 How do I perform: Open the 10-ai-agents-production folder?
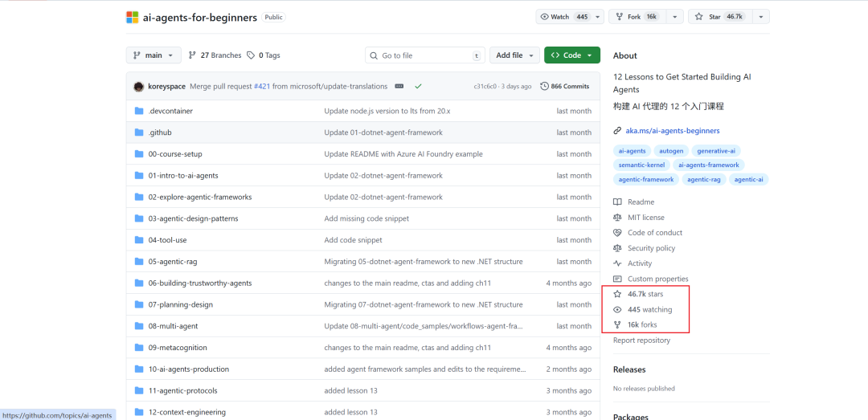[189, 369]
